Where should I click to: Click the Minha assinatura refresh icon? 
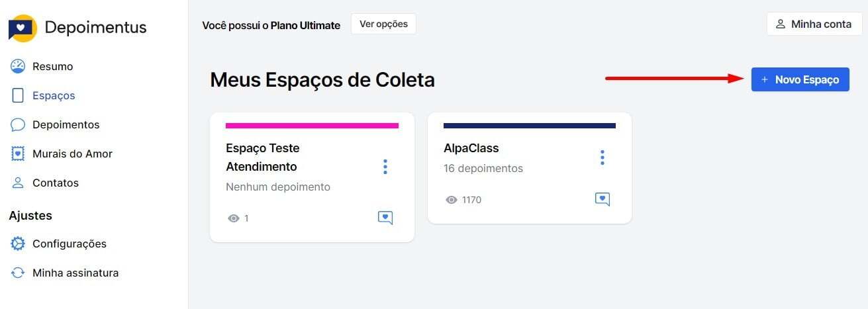(x=18, y=273)
